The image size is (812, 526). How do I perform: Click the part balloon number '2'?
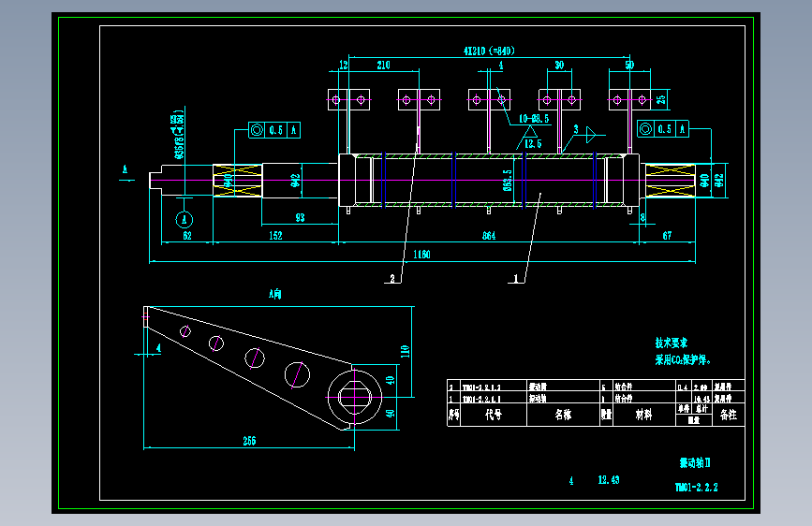pyautogui.click(x=392, y=279)
